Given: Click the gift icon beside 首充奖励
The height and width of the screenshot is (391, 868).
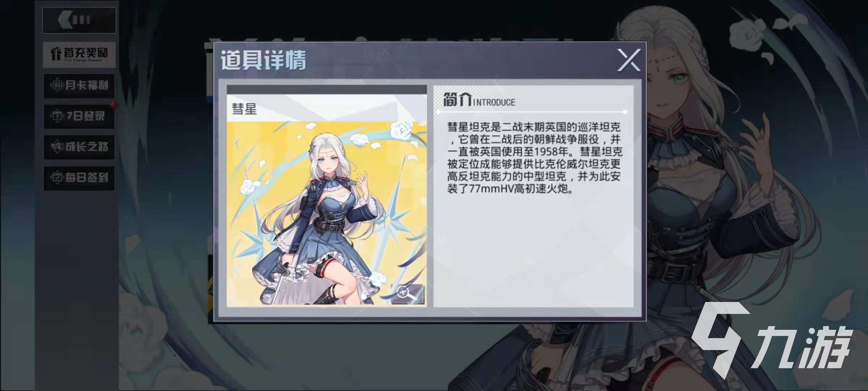Looking at the screenshot, I should coord(56,54).
